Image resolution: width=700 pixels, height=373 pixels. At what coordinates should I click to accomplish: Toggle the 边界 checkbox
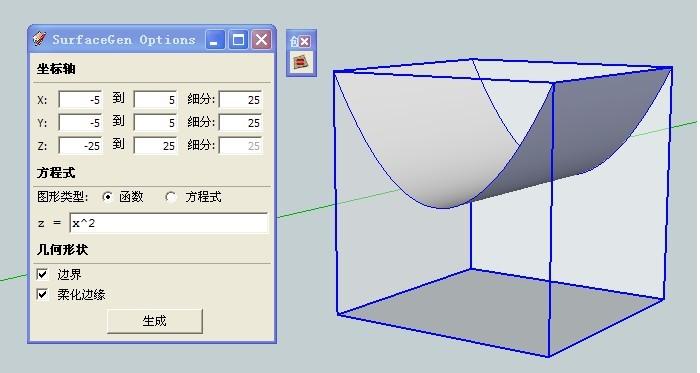click(42, 274)
